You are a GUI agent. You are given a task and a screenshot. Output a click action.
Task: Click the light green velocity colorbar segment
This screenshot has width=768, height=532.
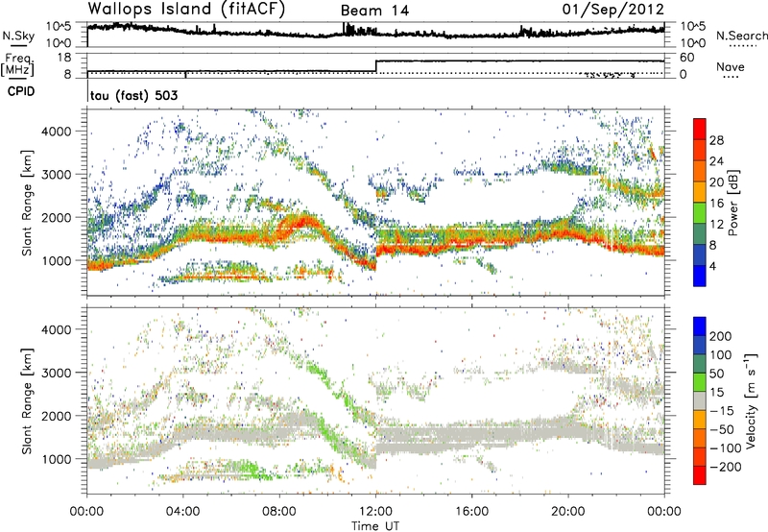[x=700, y=382]
